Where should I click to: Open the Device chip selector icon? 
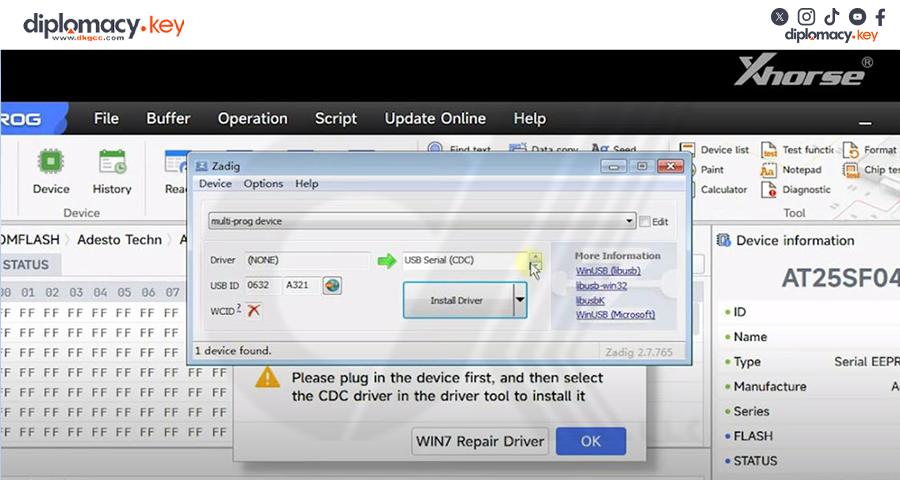(51, 161)
